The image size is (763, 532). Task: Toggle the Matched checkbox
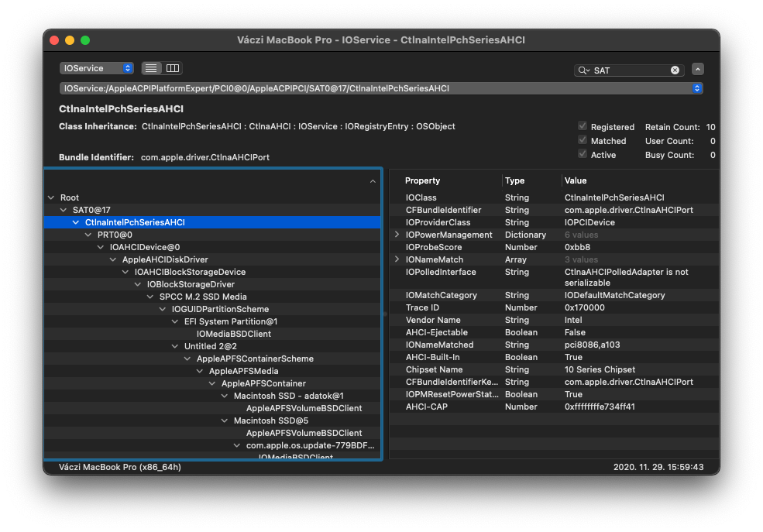582,140
